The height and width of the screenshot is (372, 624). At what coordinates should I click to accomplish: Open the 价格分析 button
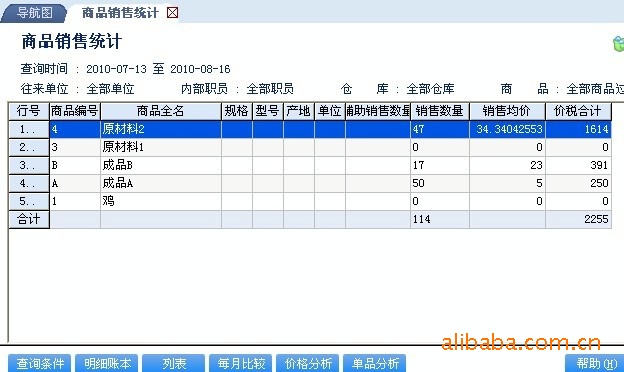pos(308,363)
